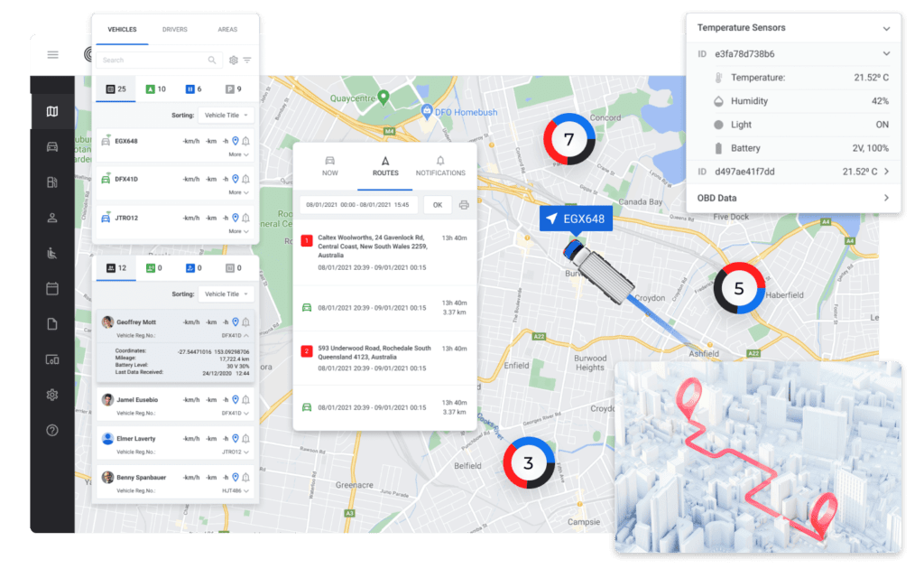Open vehicle list settings gear icon
The height and width of the screenshot is (578, 924).
(x=234, y=61)
